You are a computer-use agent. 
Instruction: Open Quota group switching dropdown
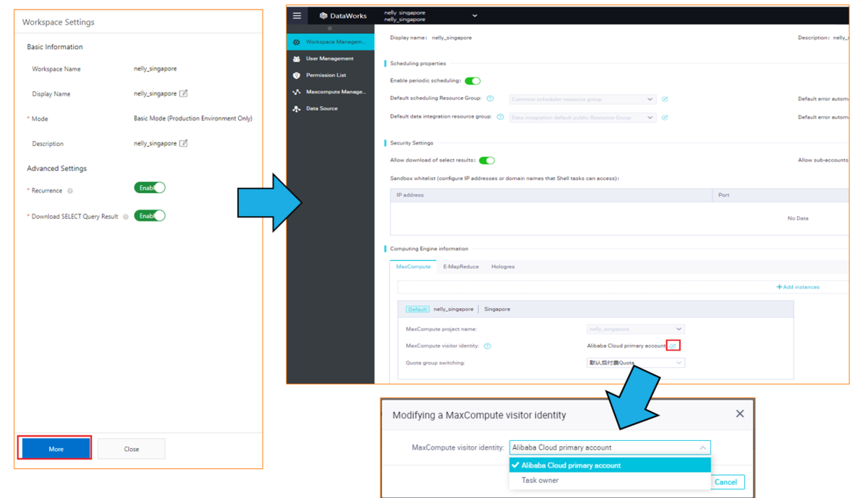coord(635,363)
